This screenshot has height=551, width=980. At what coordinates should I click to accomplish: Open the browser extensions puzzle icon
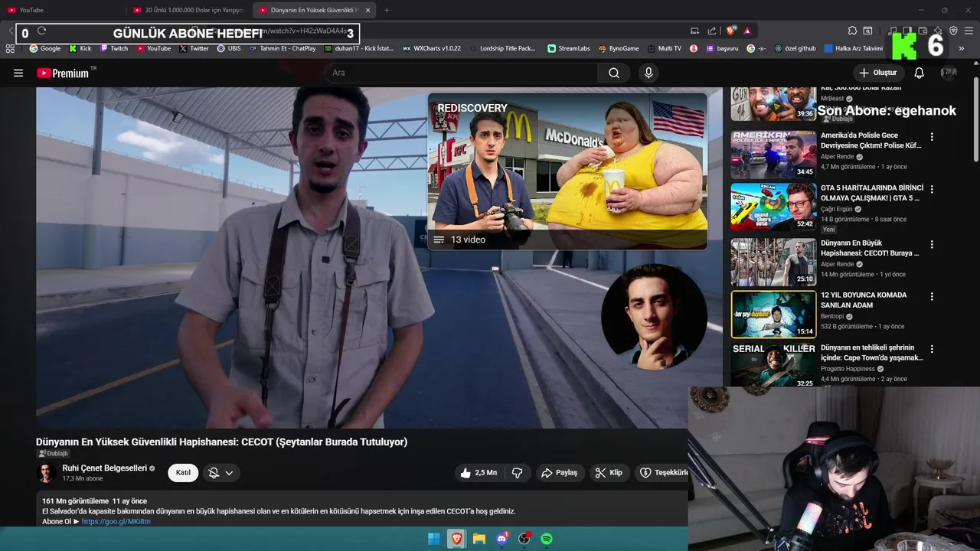[x=852, y=31]
